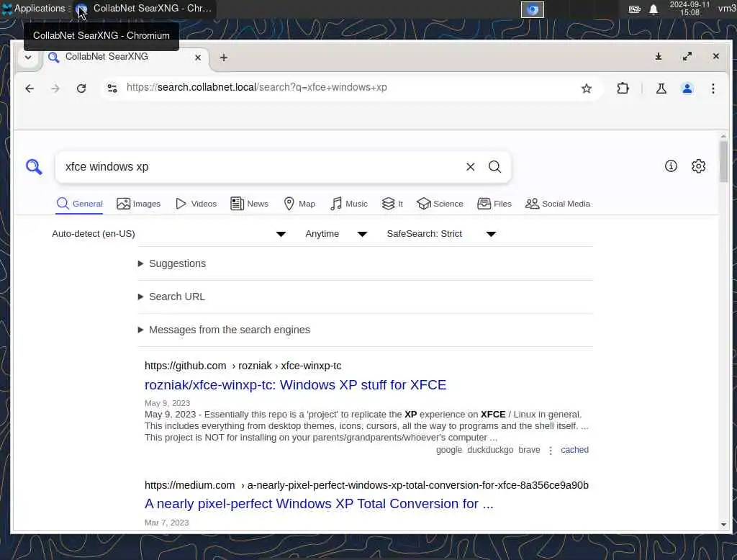Switch to the Social Media category
The image size is (737, 560).
click(x=558, y=204)
